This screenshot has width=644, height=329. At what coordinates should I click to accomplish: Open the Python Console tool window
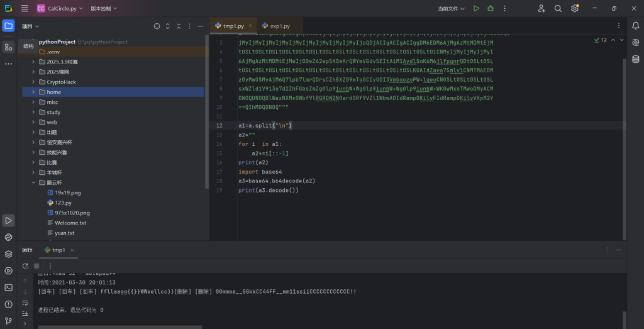(8, 237)
